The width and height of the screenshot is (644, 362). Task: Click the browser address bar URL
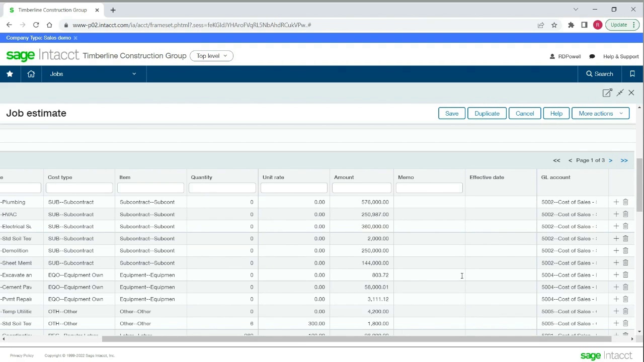[x=192, y=25]
